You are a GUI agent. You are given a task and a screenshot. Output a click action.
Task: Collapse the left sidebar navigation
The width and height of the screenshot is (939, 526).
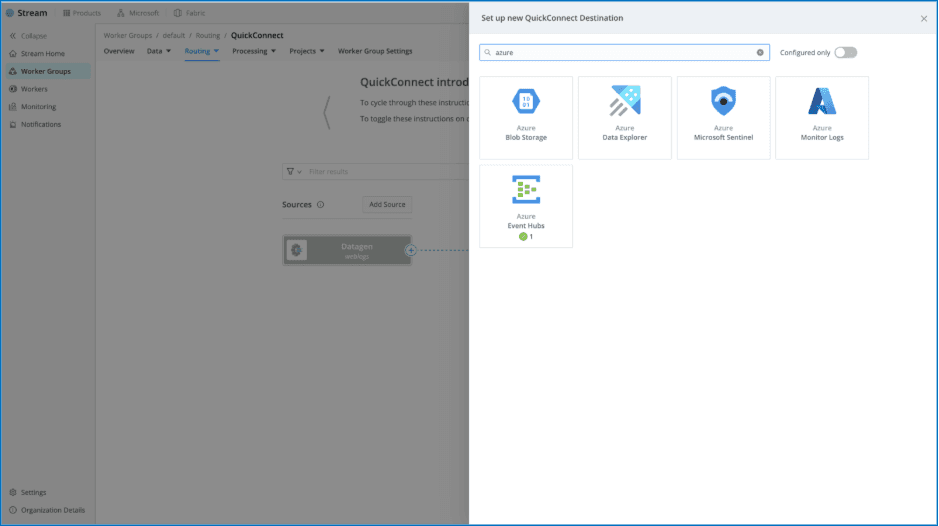point(28,36)
